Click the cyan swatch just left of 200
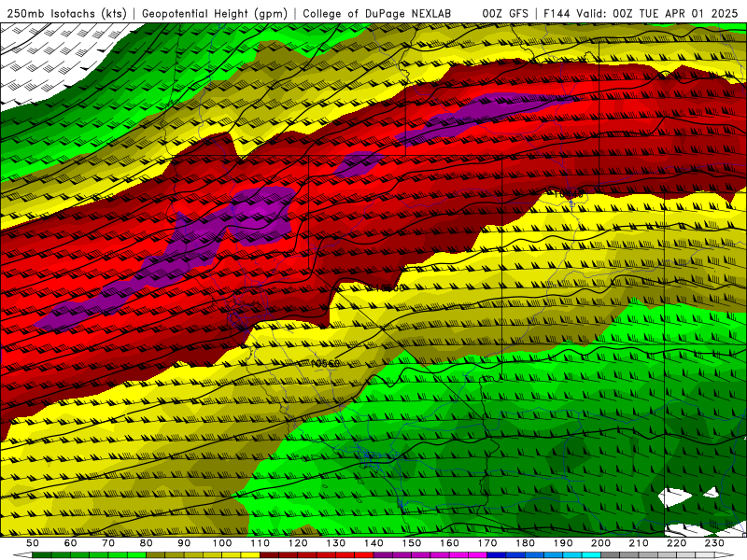The width and height of the screenshot is (747, 560). 591,555
